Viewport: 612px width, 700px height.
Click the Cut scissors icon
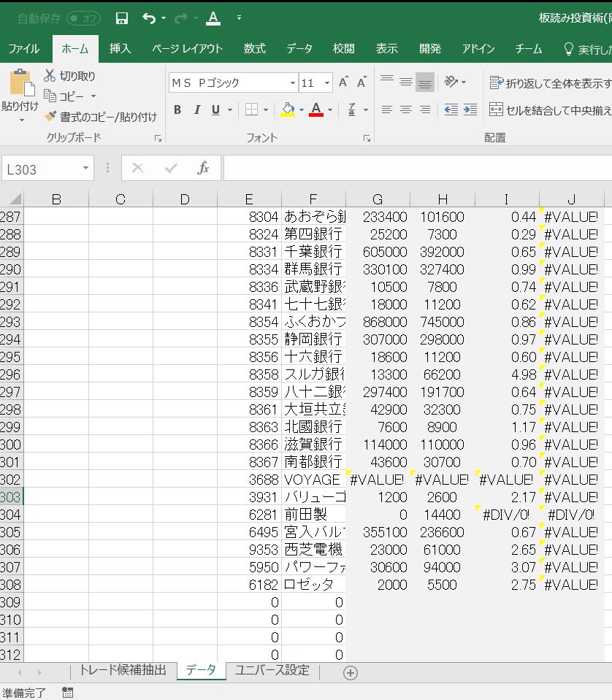coord(50,76)
